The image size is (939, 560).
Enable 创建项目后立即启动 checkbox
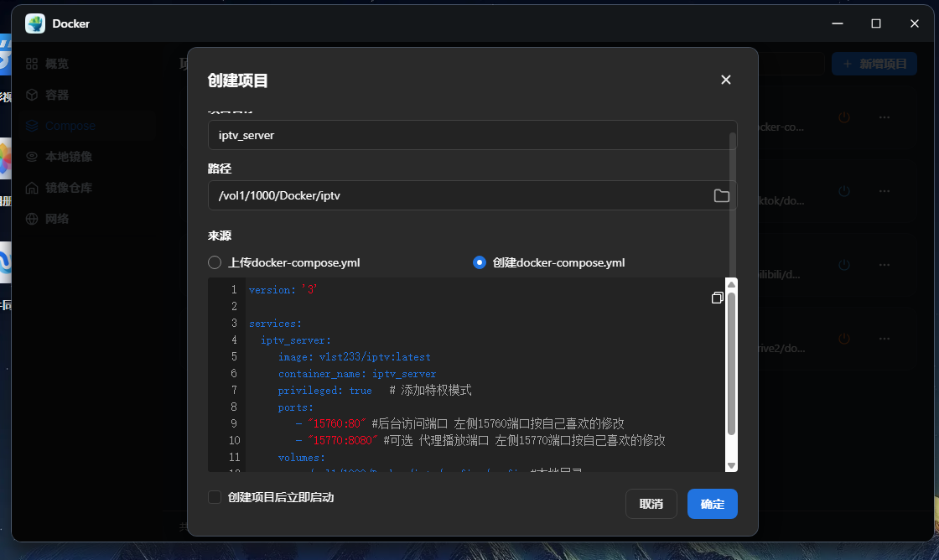pyautogui.click(x=215, y=497)
